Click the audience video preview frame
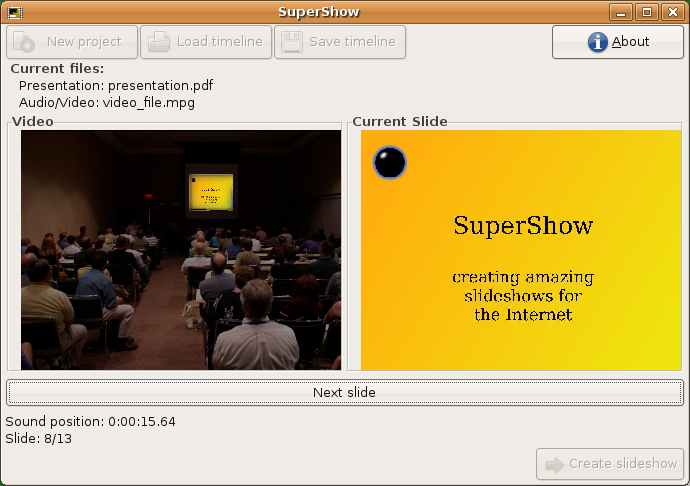The image size is (690, 486). pos(180,250)
